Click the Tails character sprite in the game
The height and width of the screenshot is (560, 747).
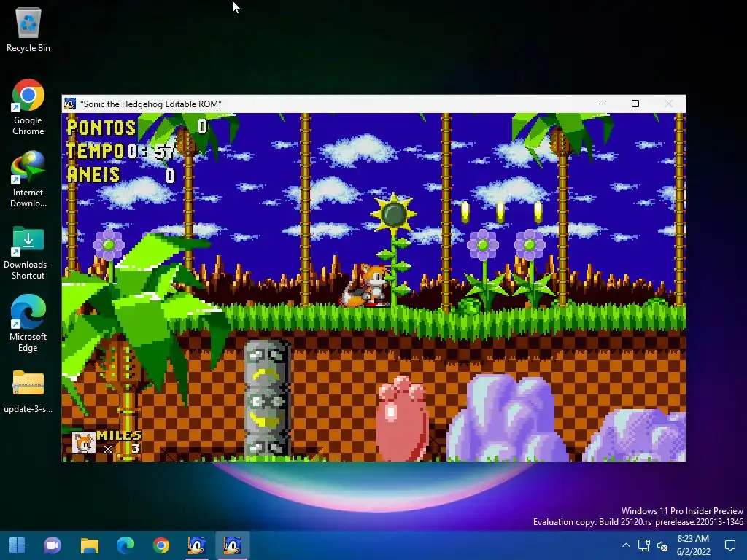click(x=365, y=285)
